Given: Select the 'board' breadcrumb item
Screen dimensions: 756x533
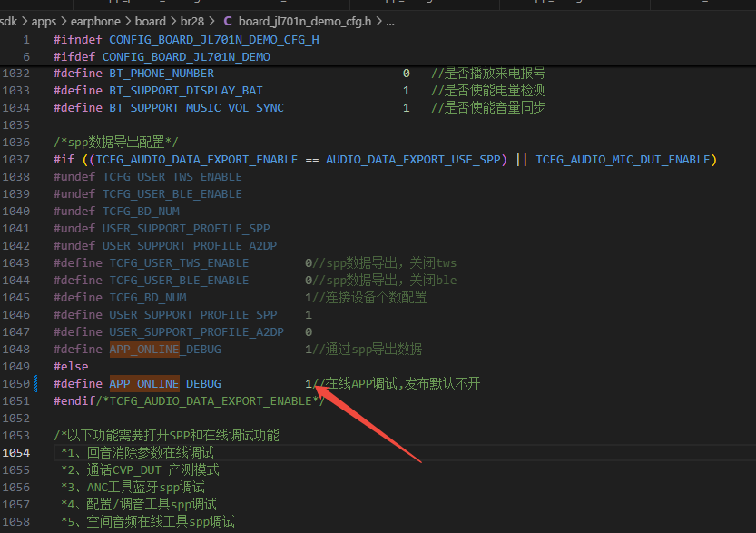Looking at the screenshot, I should click(151, 21).
